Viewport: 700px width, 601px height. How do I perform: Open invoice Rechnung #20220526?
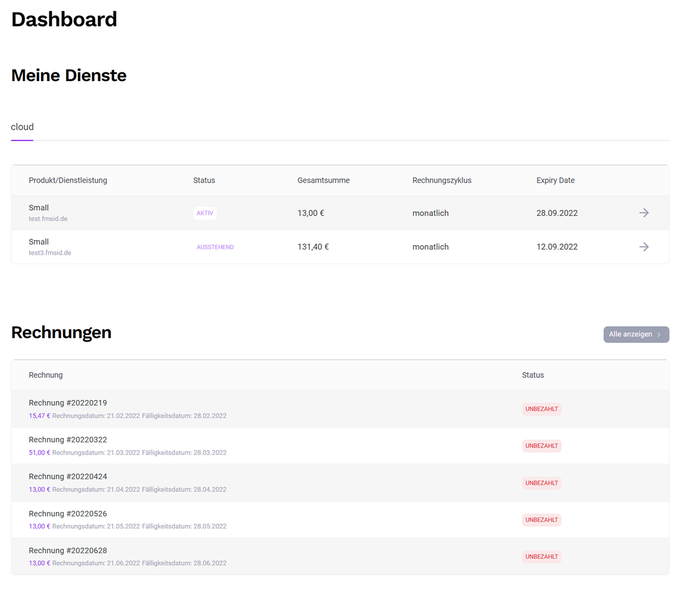(x=68, y=513)
